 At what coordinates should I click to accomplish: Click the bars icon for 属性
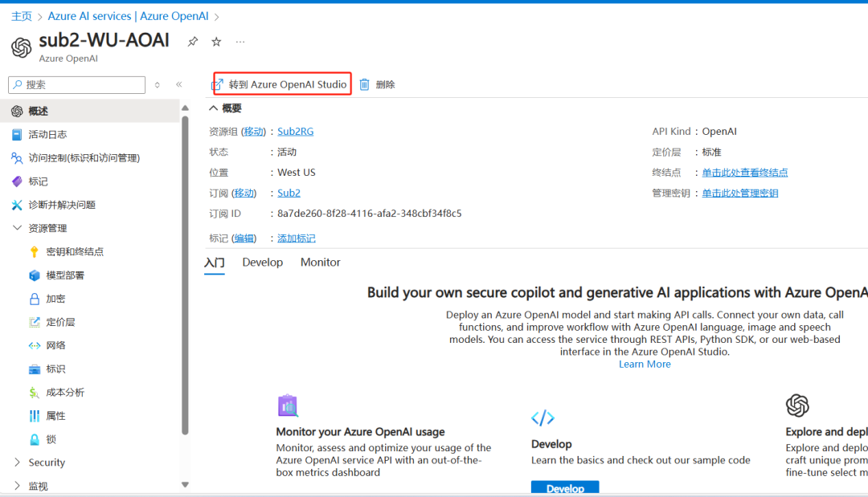pyautogui.click(x=35, y=416)
